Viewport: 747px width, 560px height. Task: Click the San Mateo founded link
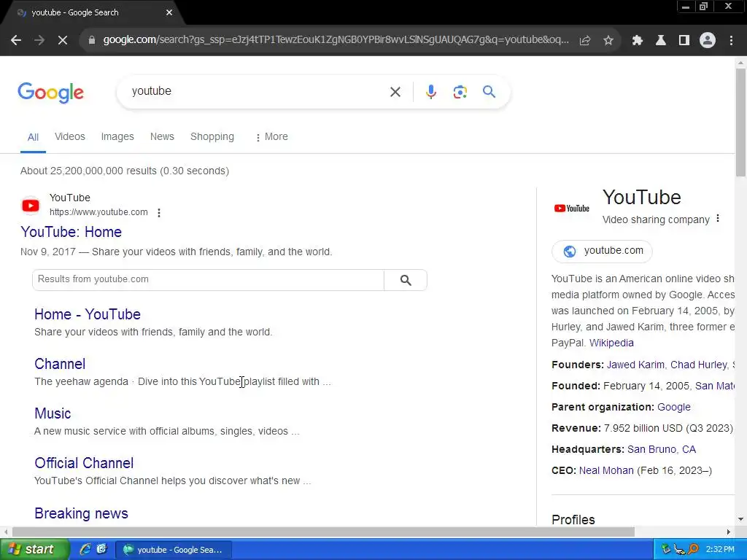pos(715,386)
